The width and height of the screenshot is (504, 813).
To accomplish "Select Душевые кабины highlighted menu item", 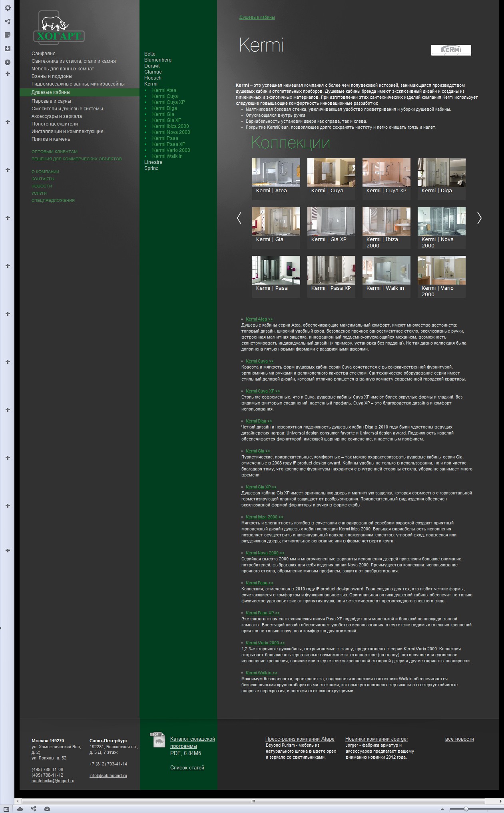I will pyautogui.click(x=80, y=92).
